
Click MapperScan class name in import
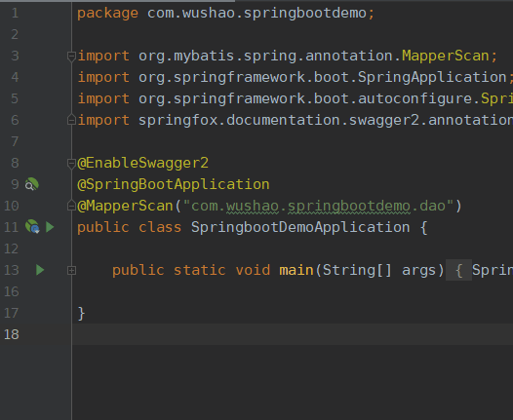point(446,56)
